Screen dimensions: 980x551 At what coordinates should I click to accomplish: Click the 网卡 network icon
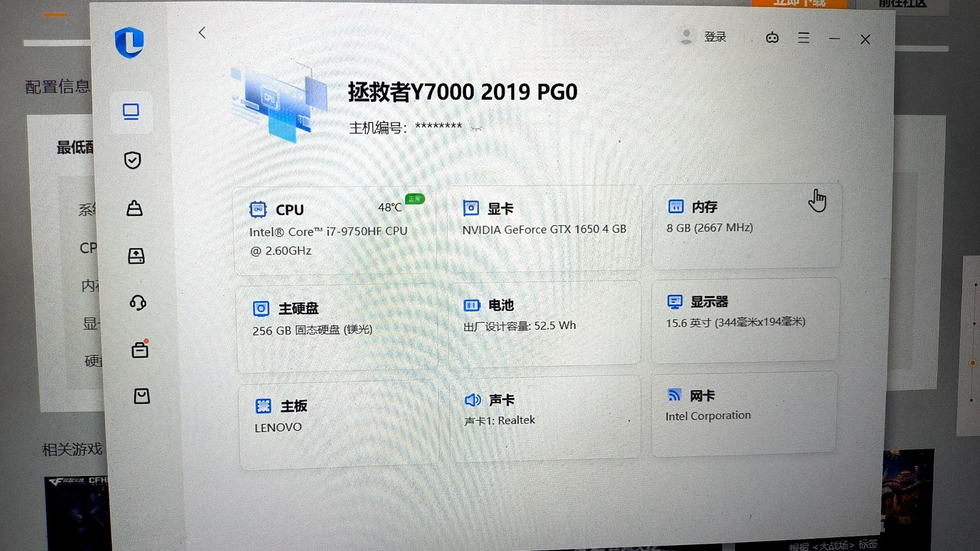(674, 395)
